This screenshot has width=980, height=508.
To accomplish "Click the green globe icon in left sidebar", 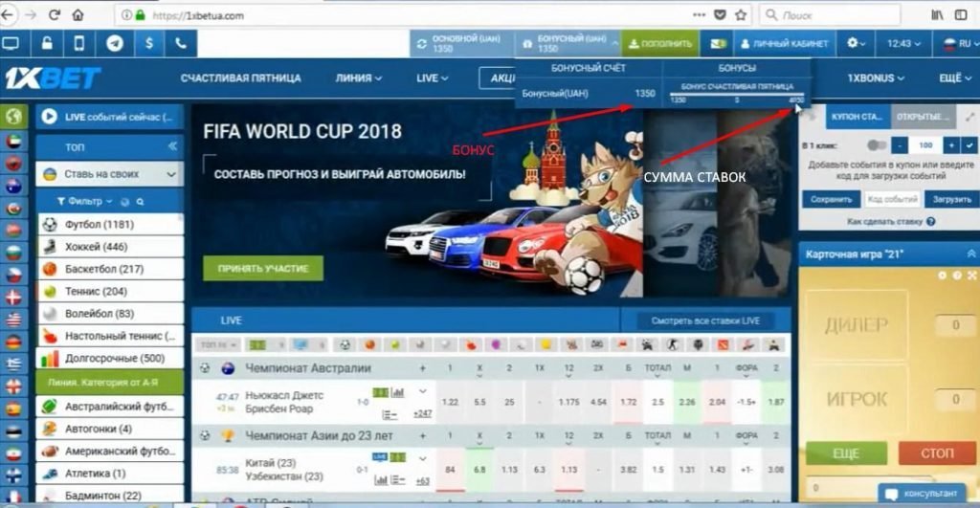I will (13, 116).
